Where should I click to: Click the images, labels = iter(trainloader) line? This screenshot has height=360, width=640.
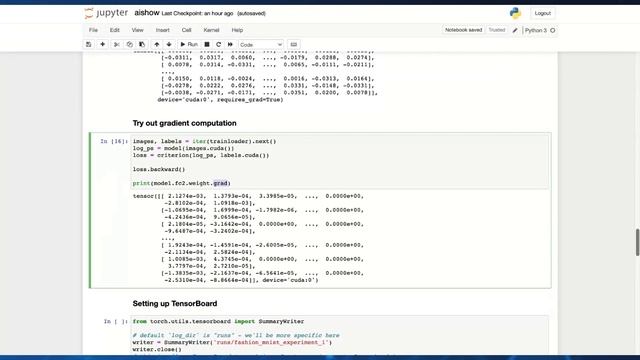(204, 141)
